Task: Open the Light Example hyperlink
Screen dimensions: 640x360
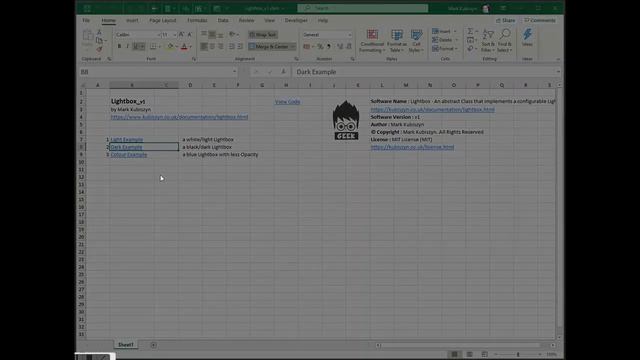Action: click(x=127, y=140)
